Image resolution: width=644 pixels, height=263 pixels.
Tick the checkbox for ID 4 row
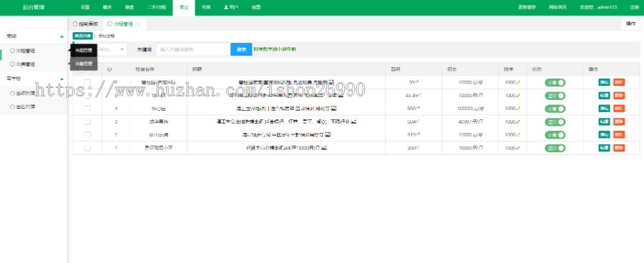pos(87,109)
